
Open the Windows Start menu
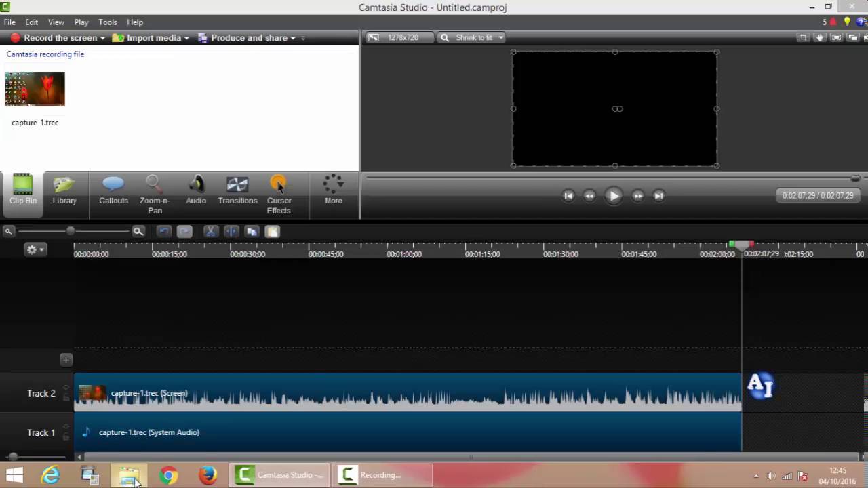coord(14,475)
